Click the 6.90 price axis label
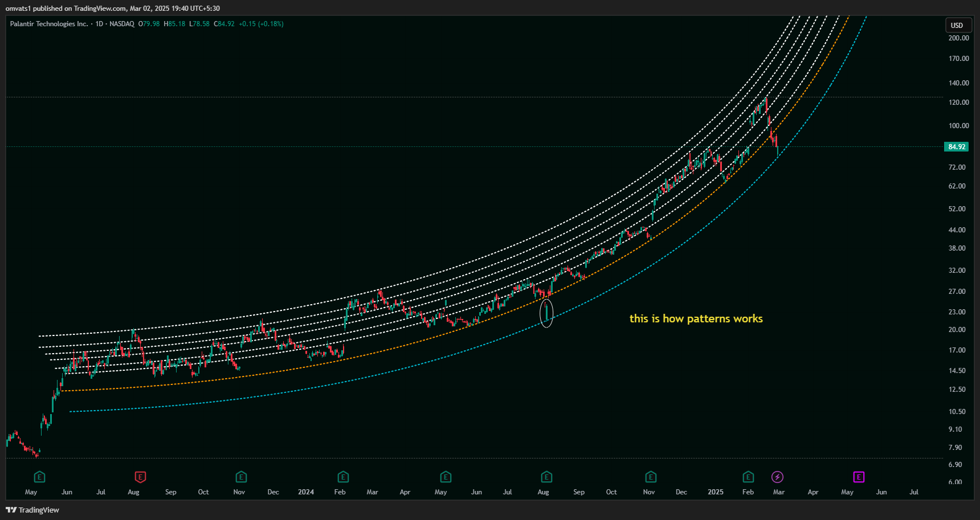Screen dimensions: 980x520 [x=955, y=465]
